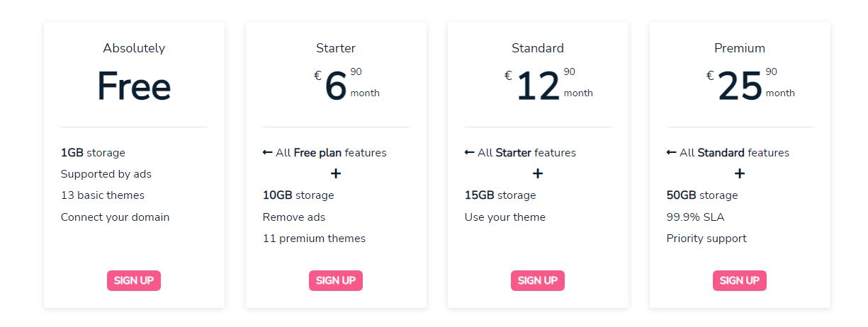Choose Sign Up on the Standard plan
The width and height of the screenshot is (868, 327).
click(538, 280)
